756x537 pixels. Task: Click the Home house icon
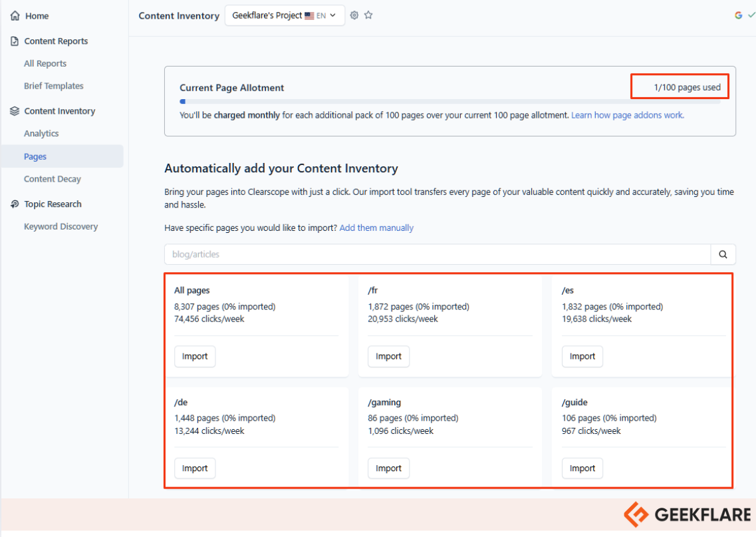pos(15,16)
